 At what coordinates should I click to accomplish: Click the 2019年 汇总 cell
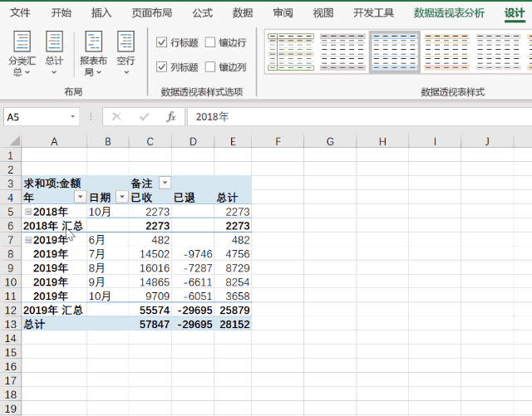click(54, 311)
